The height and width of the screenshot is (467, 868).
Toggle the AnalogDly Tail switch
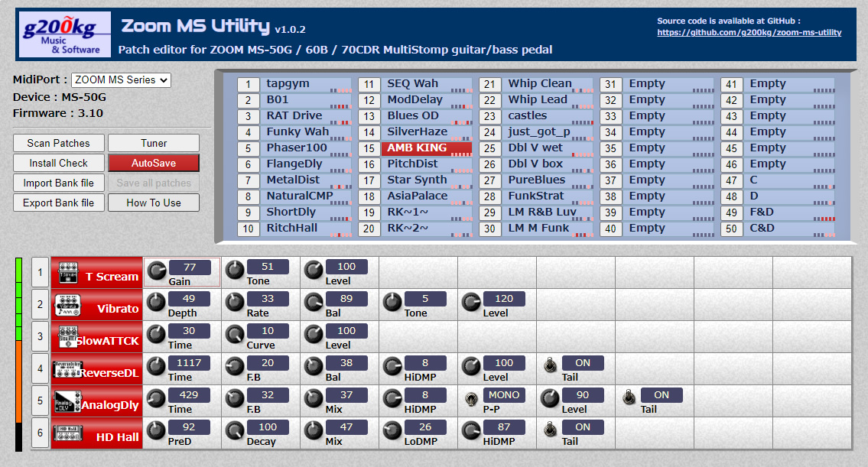[x=629, y=397]
